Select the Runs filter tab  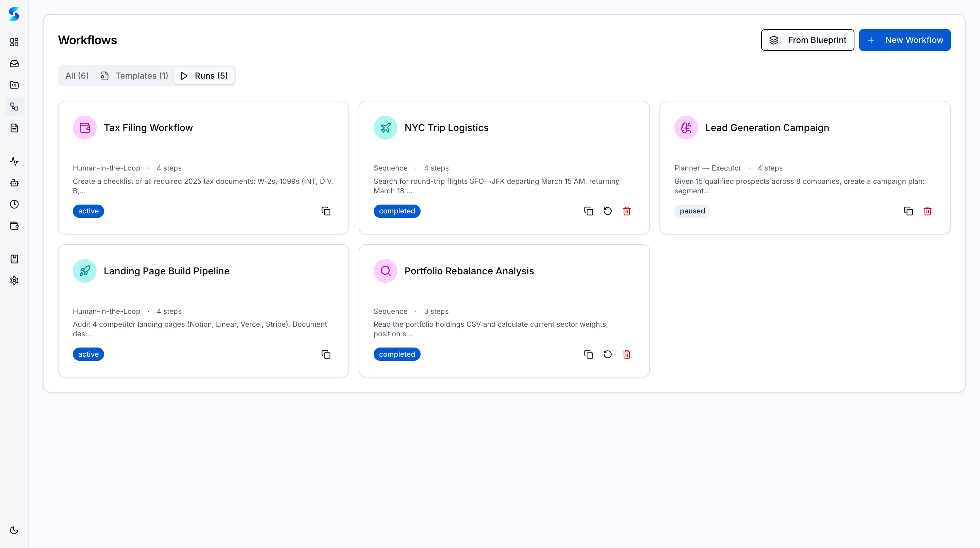click(x=203, y=75)
